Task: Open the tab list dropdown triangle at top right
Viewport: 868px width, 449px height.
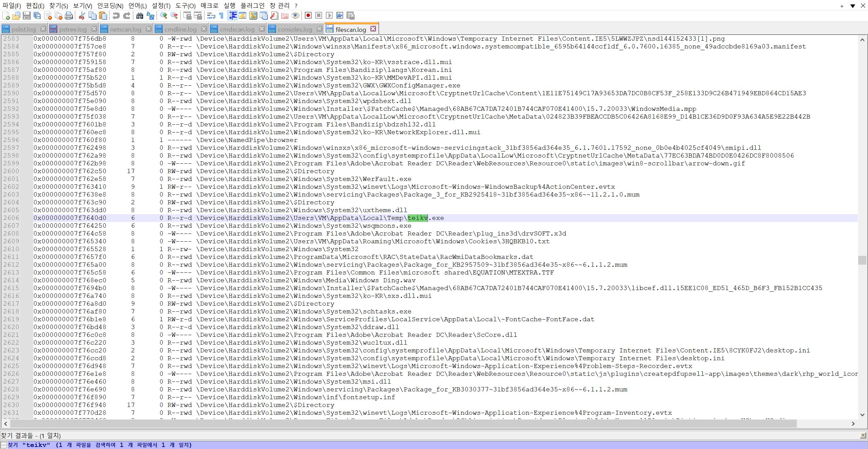Action: click(853, 6)
